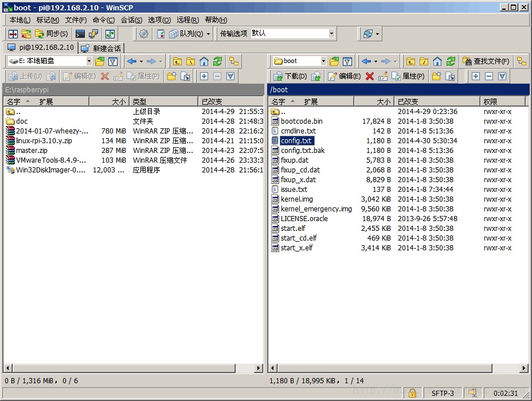Image resolution: width=532 pixels, height=401 pixels.
Task: Click the lock encryption status icon
Action: (x=412, y=393)
